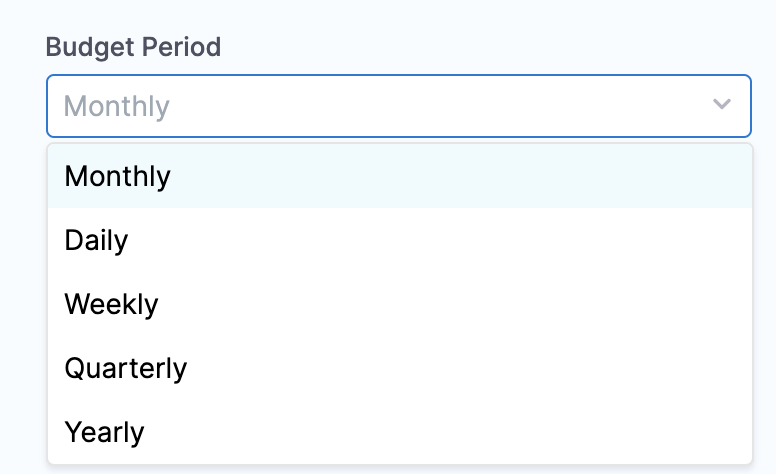Switch the period to Quarterly
This screenshot has height=474, width=776.
(400, 368)
